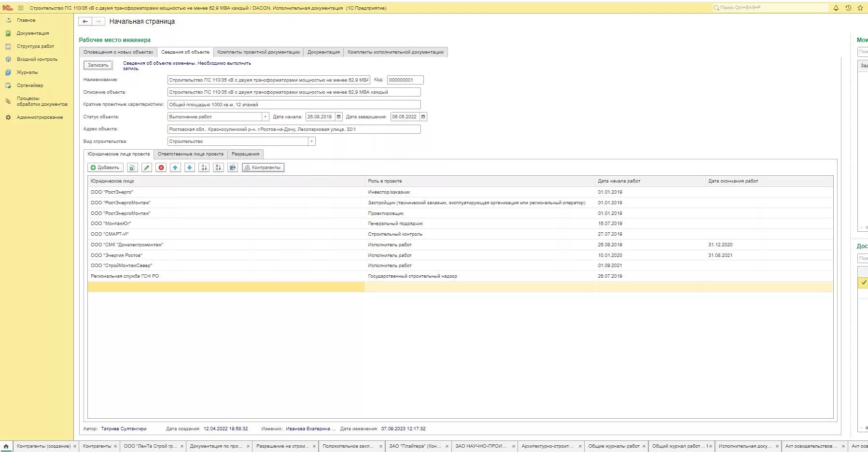Sort list ascending with А-Я icon
Viewport: 868px width, 452px height.
click(x=204, y=168)
